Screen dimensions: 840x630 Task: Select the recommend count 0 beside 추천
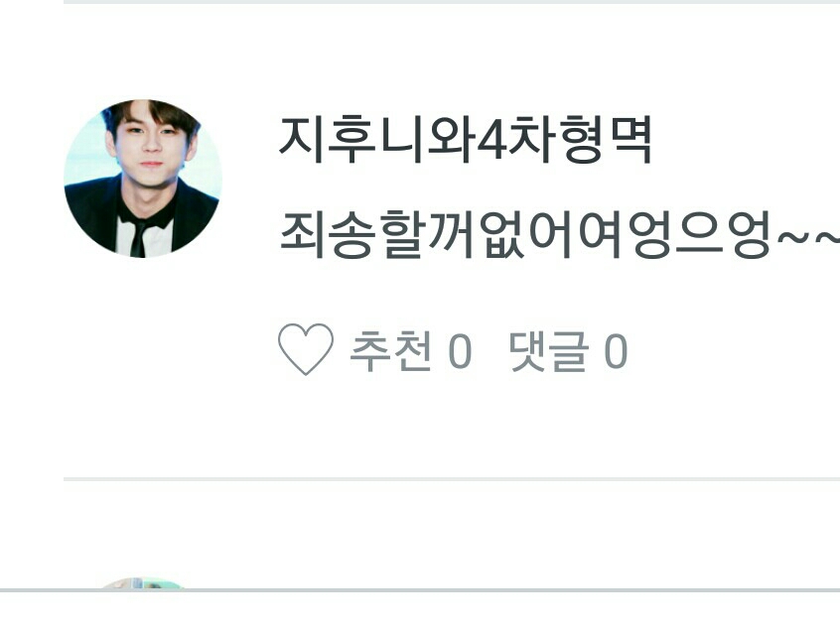click(x=460, y=351)
